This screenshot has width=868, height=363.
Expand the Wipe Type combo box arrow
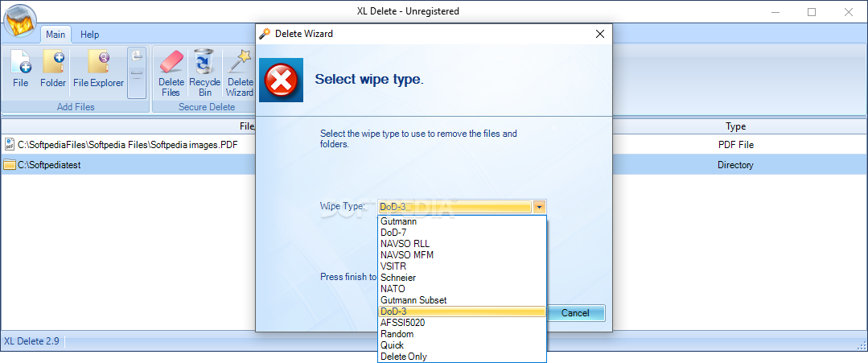(x=540, y=207)
